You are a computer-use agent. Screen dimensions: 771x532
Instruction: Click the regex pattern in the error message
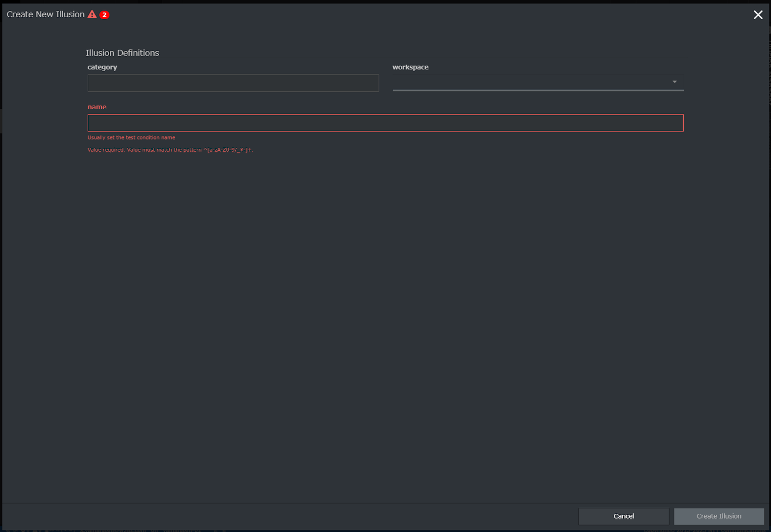click(227, 150)
